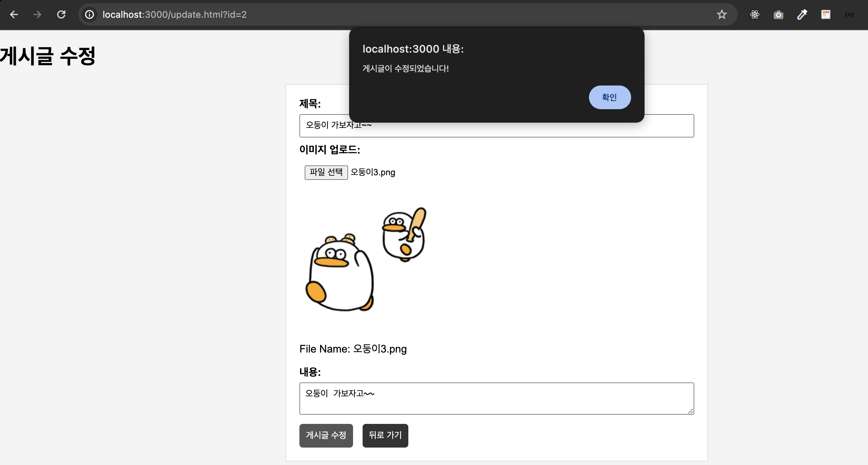Image resolution: width=868 pixels, height=465 pixels.
Task: Click the 'File Name: 오둥이3.png' text
Action: pyautogui.click(x=353, y=349)
